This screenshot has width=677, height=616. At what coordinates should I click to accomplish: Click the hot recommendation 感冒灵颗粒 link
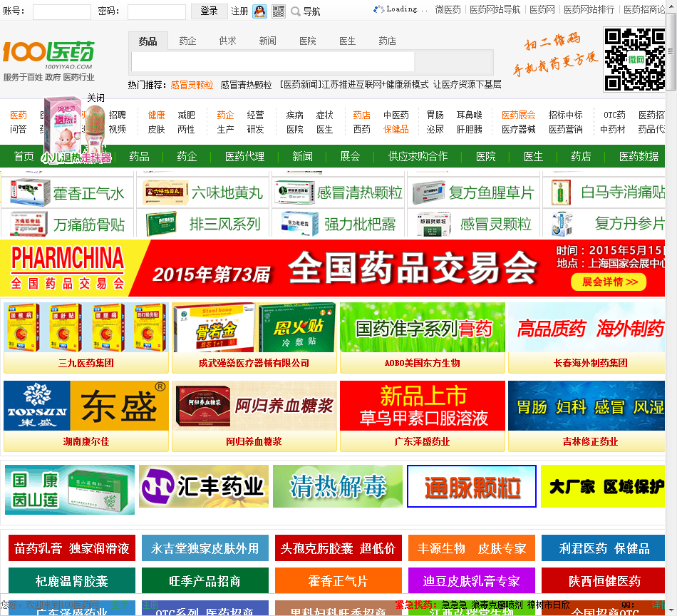tap(192, 85)
